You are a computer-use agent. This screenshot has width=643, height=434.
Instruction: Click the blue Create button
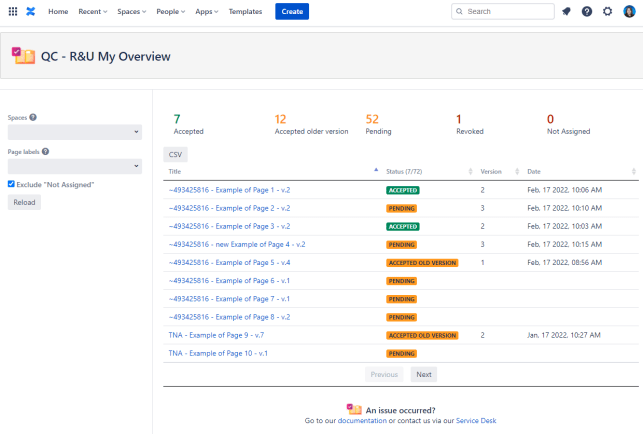tap(292, 11)
